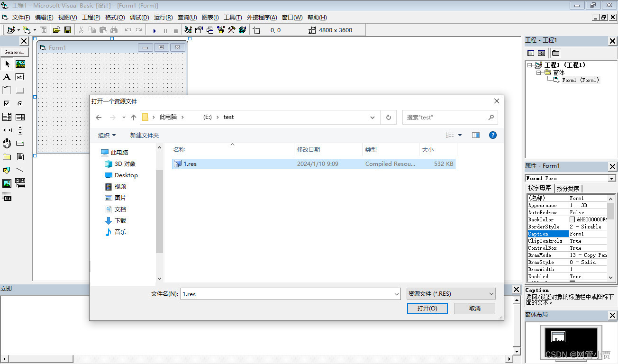Open the 组织 menu in dialog
Viewport: 618px width, 364px height.
point(107,135)
